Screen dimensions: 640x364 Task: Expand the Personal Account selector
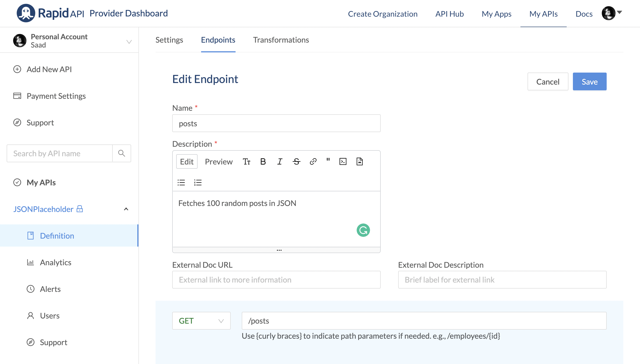(x=129, y=42)
